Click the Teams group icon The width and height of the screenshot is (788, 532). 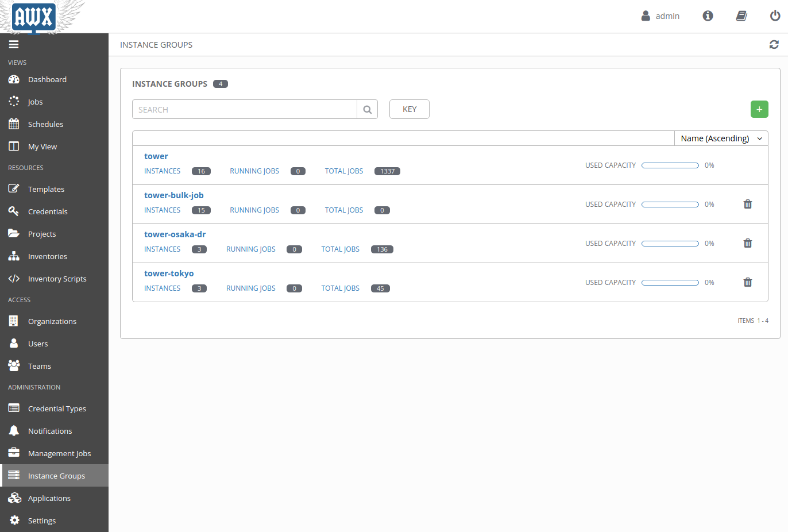click(x=14, y=366)
